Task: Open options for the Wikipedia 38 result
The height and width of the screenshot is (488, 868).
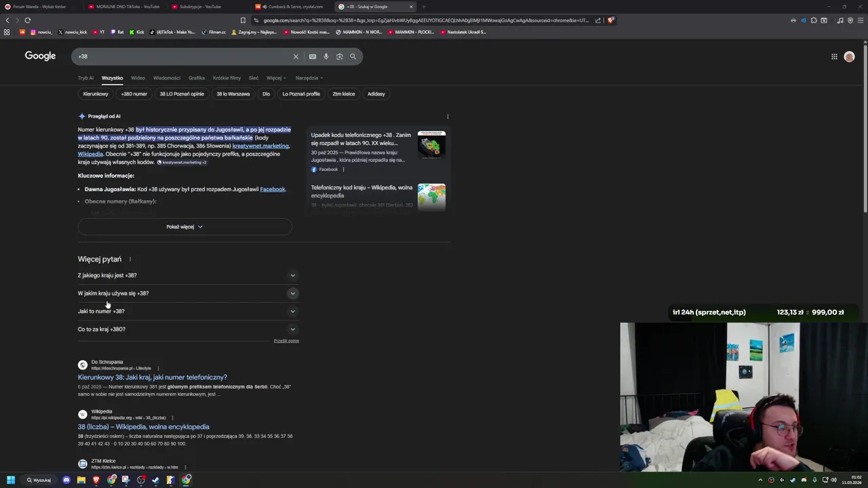Action: click(x=172, y=418)
